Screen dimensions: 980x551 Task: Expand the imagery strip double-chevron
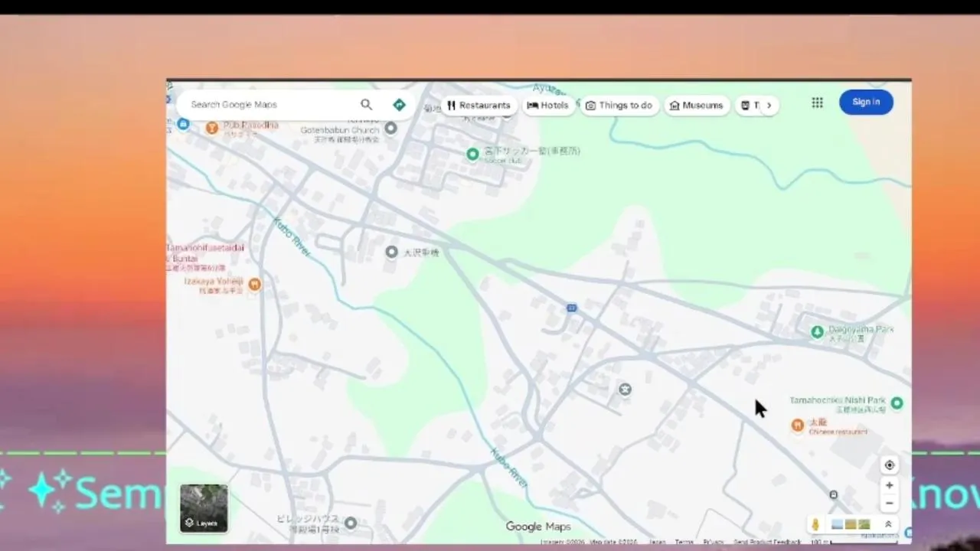pyautogui.click(x=888, y=524)
